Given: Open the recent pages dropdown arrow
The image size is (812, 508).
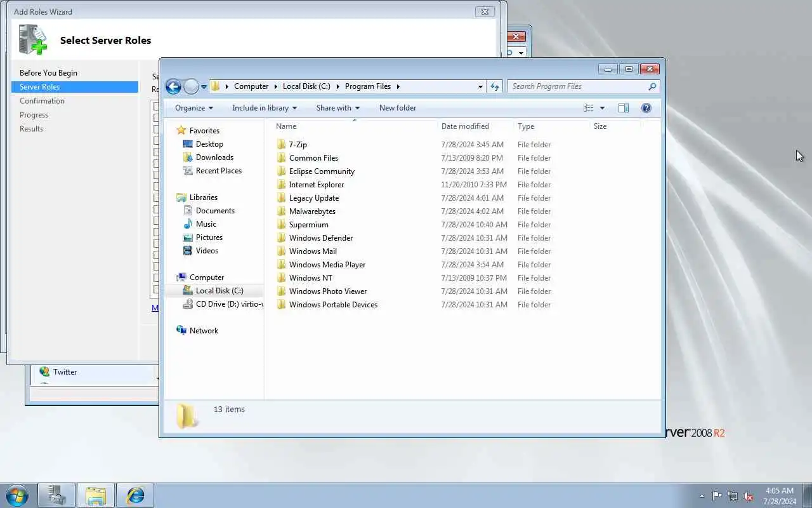Looking at the screenshot, I should [204, 86].
